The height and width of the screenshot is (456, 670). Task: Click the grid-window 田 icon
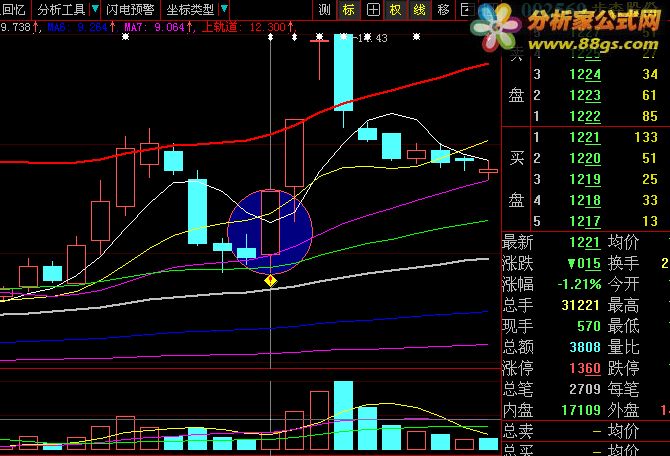(x=373, y=9)
